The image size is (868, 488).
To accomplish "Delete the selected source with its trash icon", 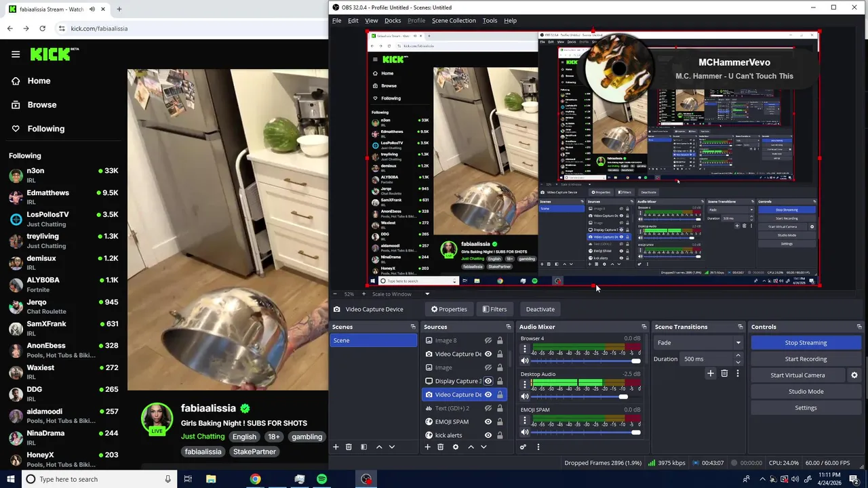I will point(440,447).
